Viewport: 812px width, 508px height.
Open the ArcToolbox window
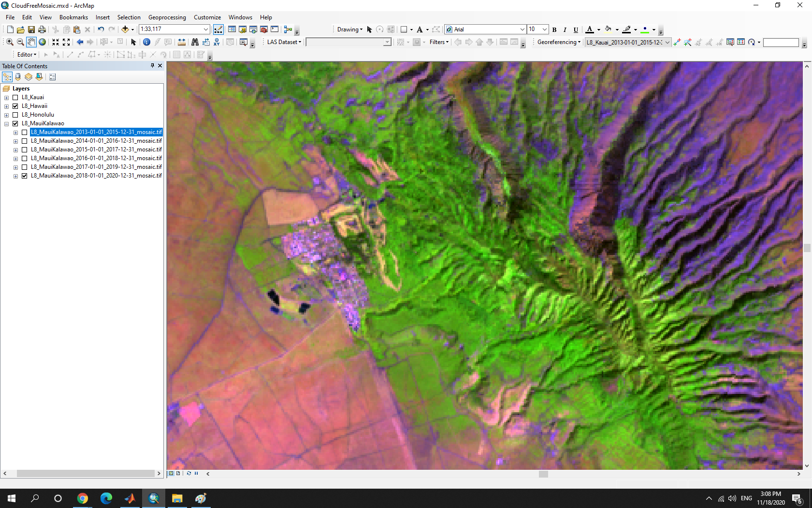click(264, 30)
